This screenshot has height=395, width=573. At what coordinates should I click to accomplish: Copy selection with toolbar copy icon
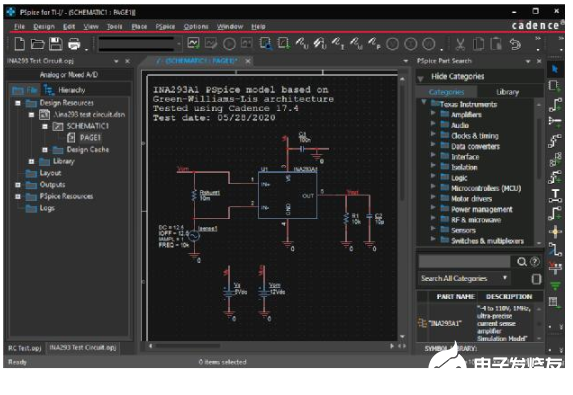pyautogui.click(x=478, y=44)
